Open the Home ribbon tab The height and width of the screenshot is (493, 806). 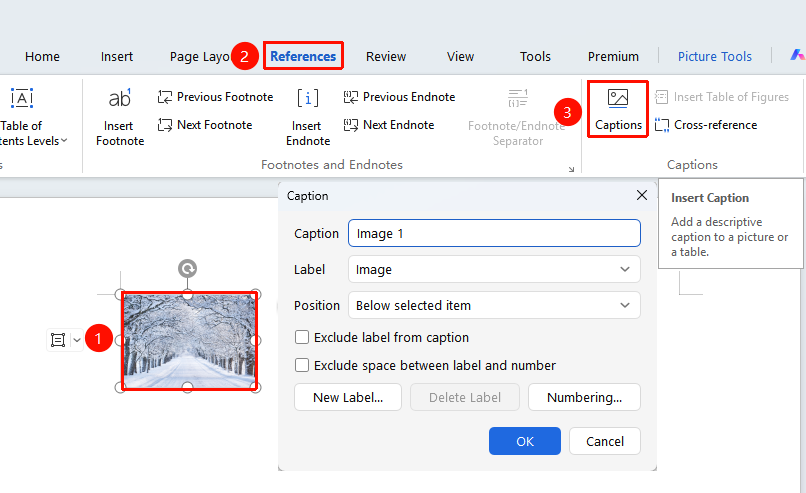click(x=42, y=57)
